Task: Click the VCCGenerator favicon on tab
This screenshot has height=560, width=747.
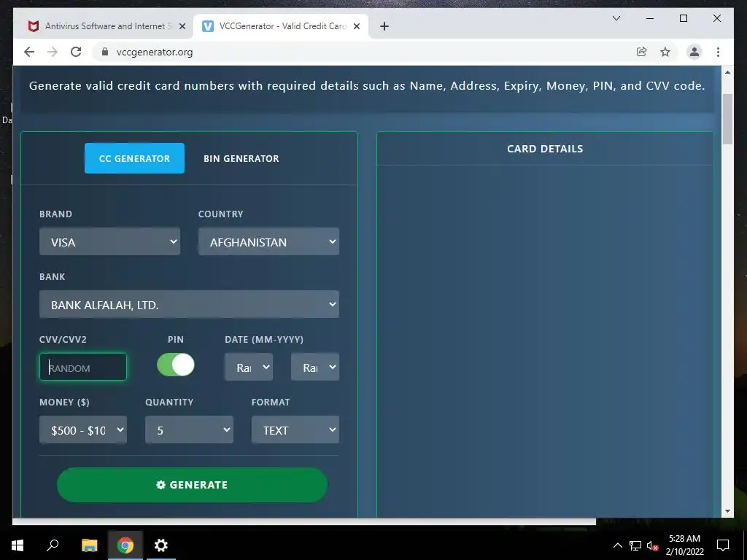Action: 208,26
